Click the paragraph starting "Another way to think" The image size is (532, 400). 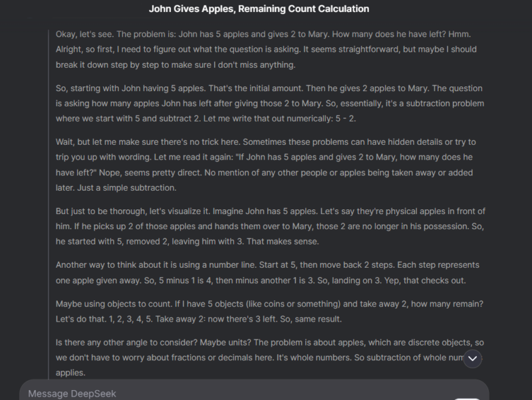tap(267, 272)
